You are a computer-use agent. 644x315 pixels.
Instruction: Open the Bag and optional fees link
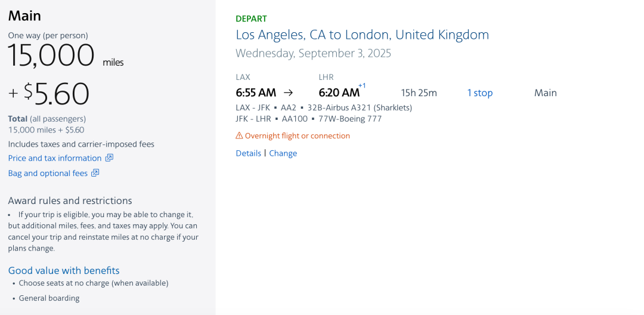click(x=48, y=174)
